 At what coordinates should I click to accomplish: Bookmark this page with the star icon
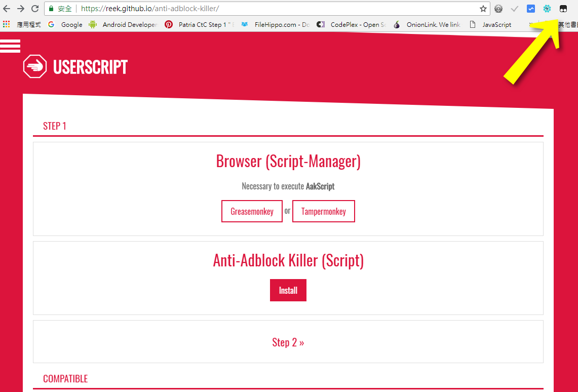[483, 9]
